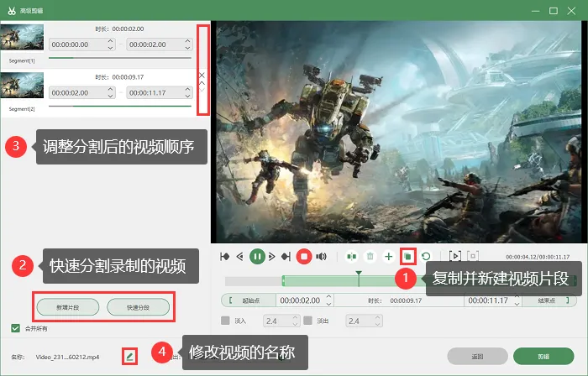Maximize the editor window
The image size is (588, 376).
pos(554,11)
